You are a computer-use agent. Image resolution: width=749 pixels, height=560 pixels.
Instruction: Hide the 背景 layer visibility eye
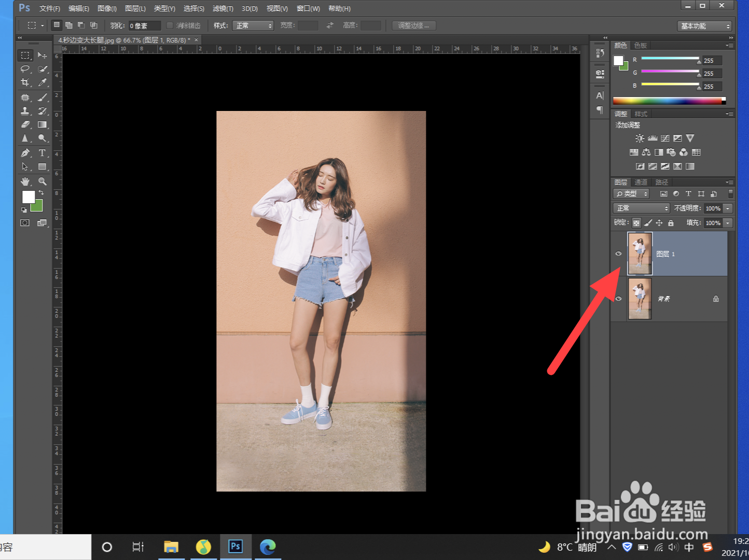(x=618, y=299)
